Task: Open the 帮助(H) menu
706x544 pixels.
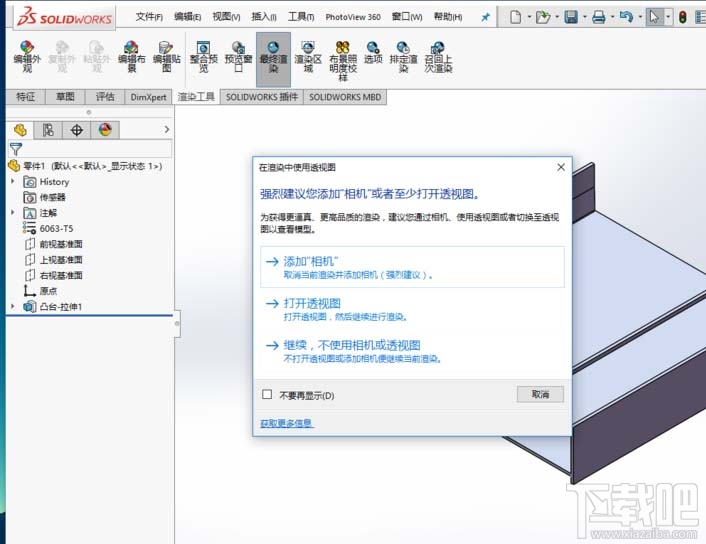Action: point(448,17)
